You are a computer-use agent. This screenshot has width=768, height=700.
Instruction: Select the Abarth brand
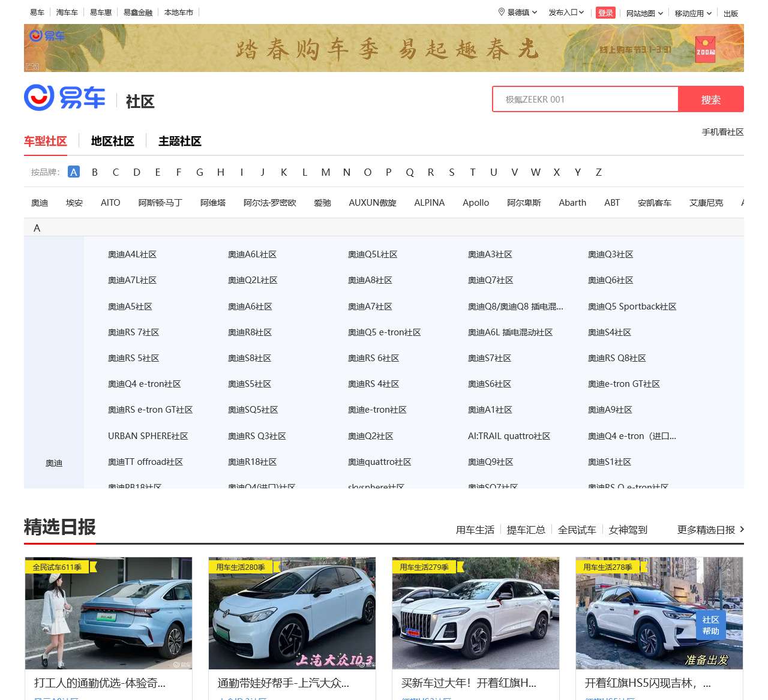pyautogui.click(x=572, y=203)
